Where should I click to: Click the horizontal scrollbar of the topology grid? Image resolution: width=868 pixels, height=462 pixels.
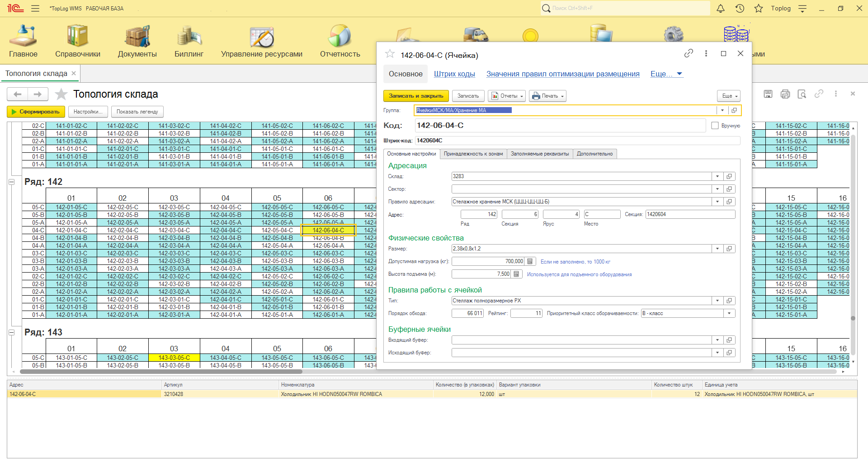[161, 372]
